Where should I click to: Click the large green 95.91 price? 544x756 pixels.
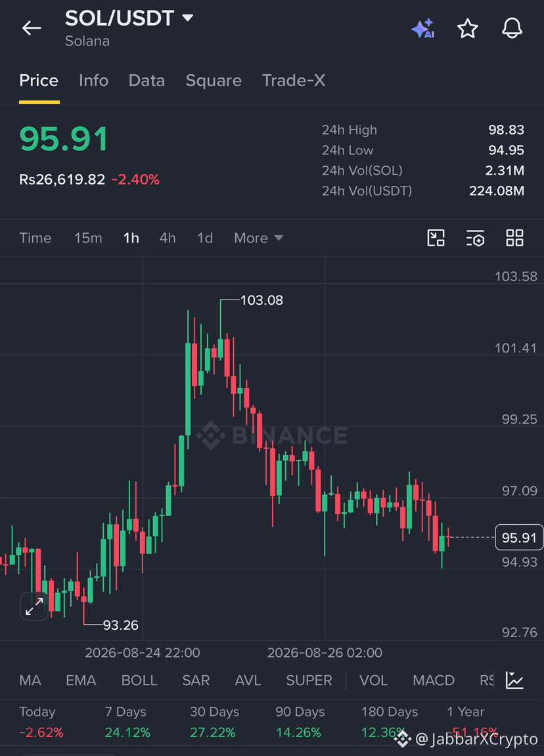point(64,139)
